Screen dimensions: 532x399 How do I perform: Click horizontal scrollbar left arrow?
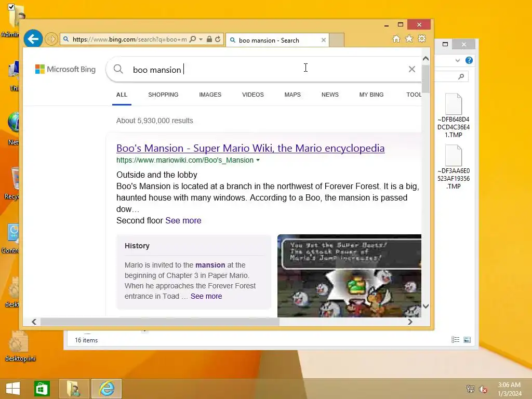point(34,322)
